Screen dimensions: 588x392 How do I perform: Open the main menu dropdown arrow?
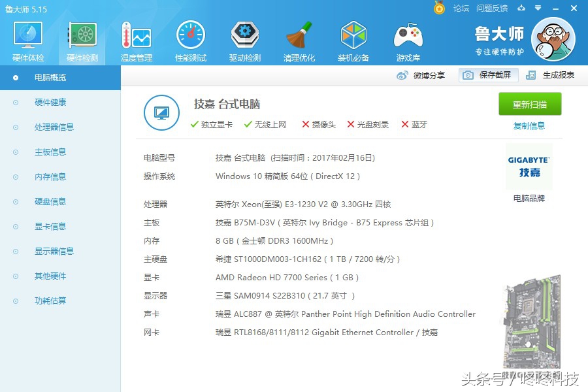(538, 8)
